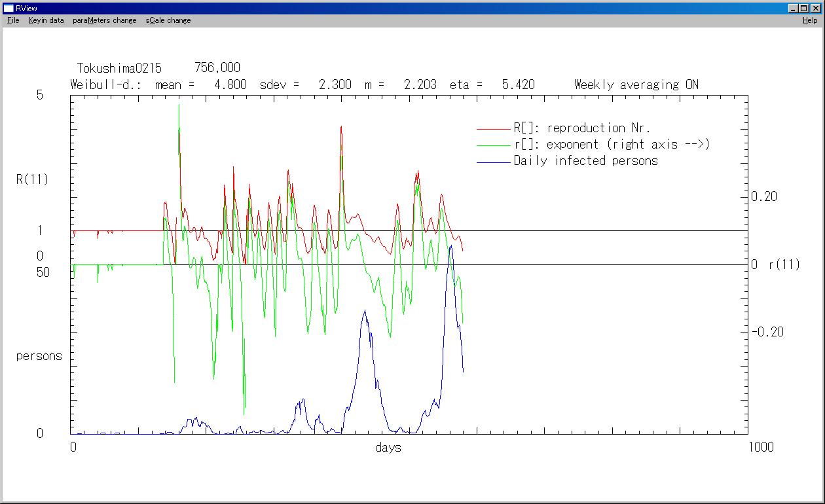Click the RView title bar application icon
Image resolution: width=825 pixels, height=504 pixels.
(x=9, y=8)
